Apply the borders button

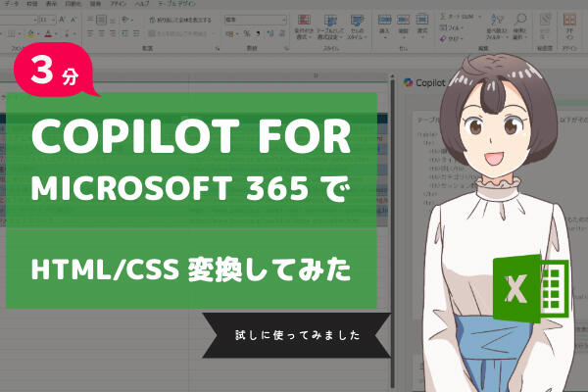[x=11, y=34]
